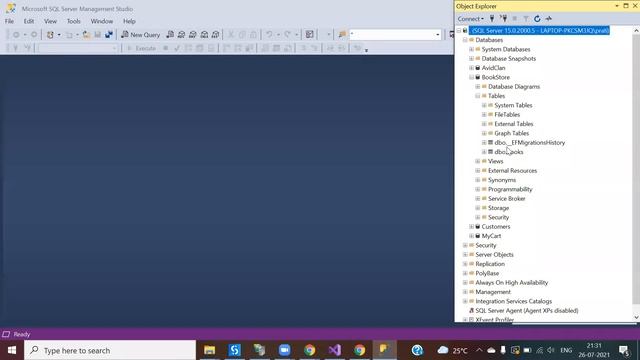This screenshot has height=360, width=640.
Task: Open the Window menu
Action: (102, 21)
